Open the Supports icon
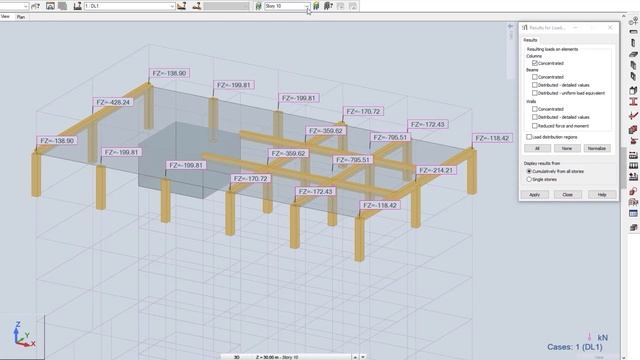Image resolution: width=640 pixels, height=360 pixels. pos(633,141)
